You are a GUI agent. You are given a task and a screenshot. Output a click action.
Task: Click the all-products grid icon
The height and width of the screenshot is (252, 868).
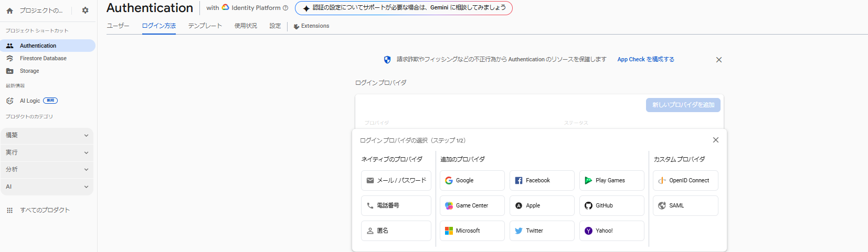pos(9,210)
